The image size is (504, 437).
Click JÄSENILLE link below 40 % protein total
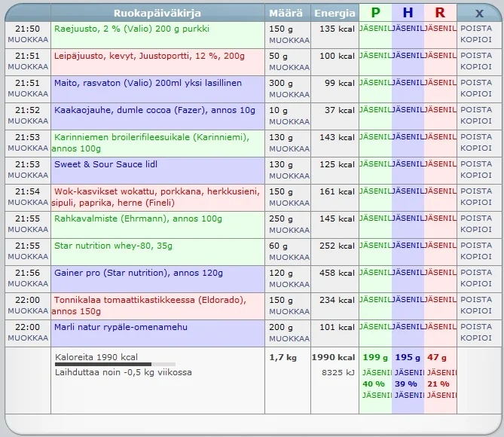375,396
